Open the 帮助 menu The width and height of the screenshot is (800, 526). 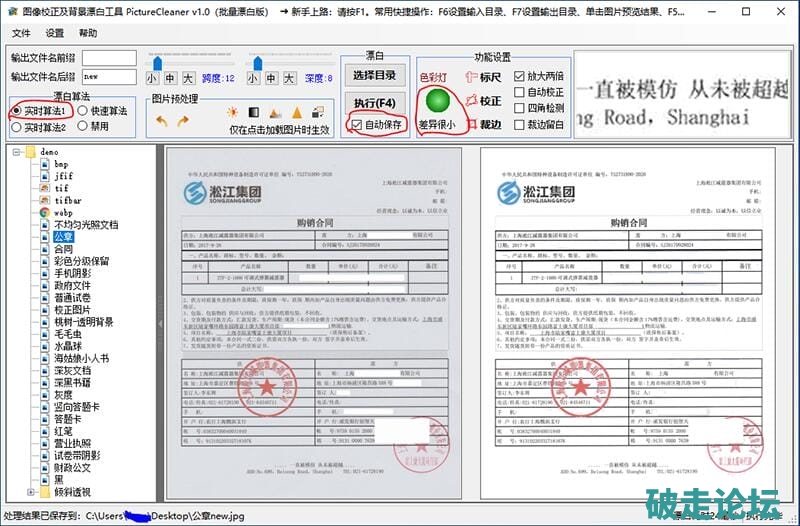pyautogui.click(x=88, y=33)
